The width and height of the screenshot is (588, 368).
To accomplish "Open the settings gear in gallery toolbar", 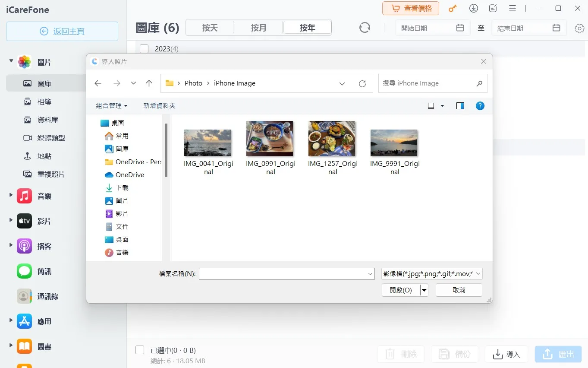I will click(579, 28).
